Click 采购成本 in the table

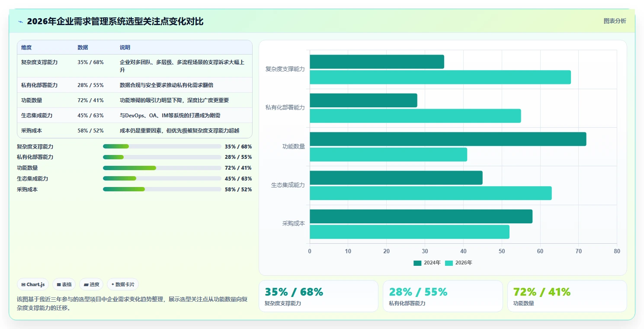point(32,131)
